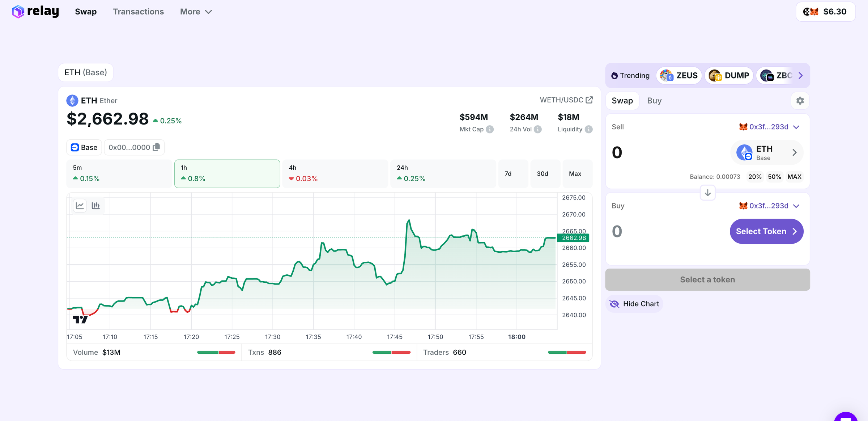Open the Transactions page

pyautogui.click(x=138, y=11)
